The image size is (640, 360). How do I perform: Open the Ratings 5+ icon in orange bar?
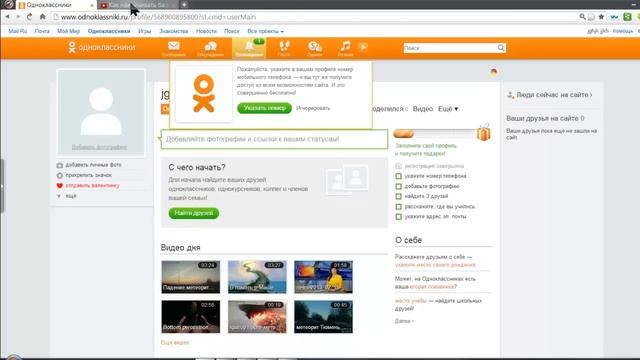pos(315,48)
